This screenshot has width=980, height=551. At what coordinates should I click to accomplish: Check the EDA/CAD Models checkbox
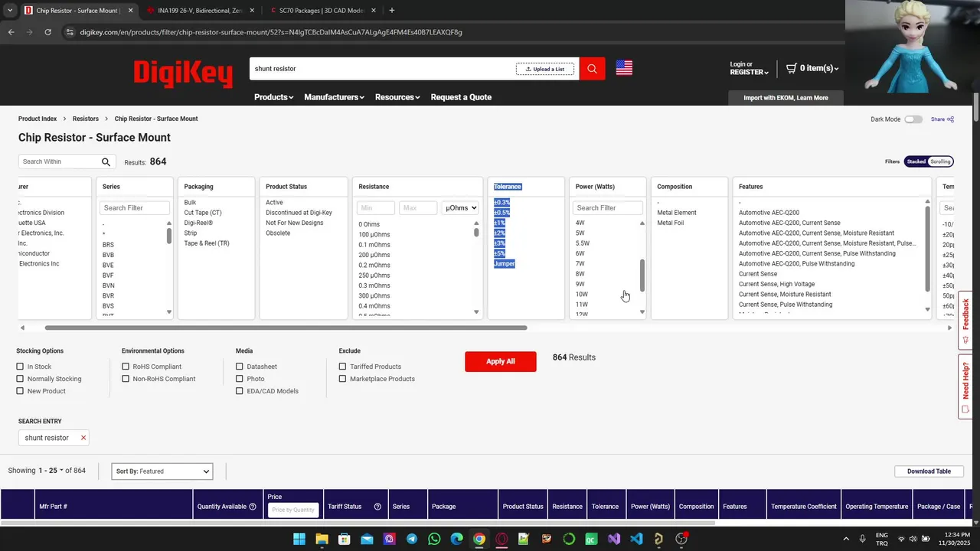click(240, 391)
